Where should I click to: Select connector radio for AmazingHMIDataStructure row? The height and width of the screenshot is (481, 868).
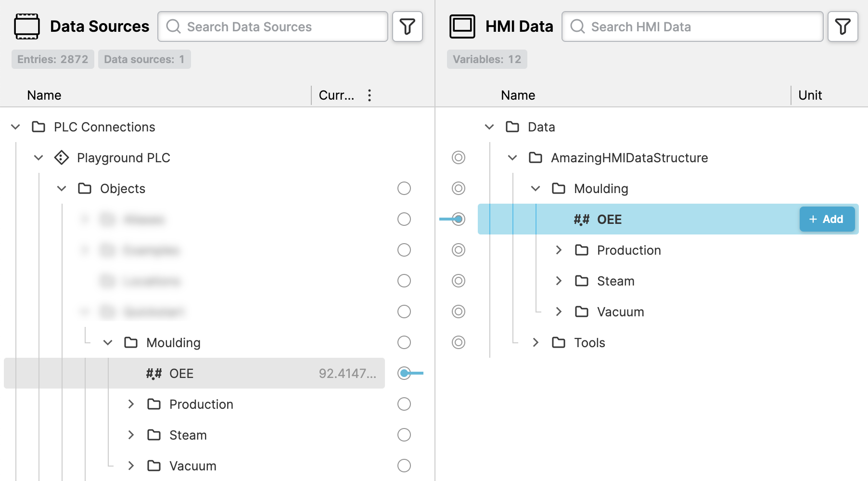[459, 157]
